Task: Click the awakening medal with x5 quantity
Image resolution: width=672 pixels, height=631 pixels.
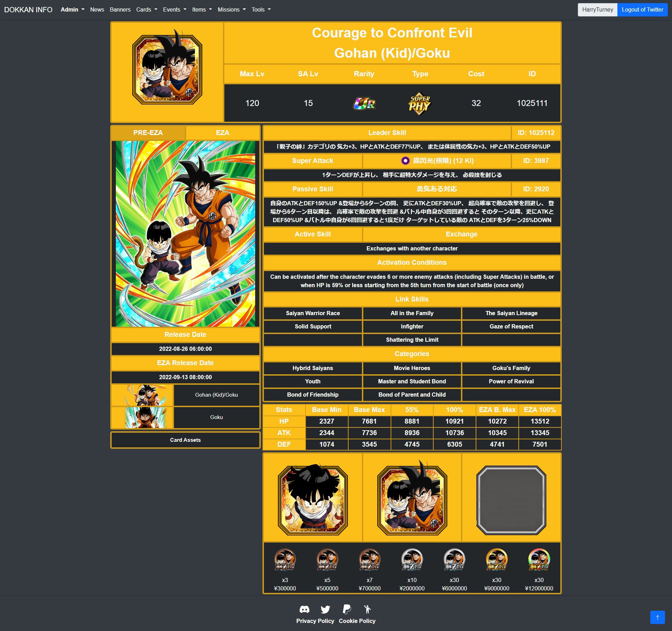Action: pyautogui.click(x=327, y=559)
